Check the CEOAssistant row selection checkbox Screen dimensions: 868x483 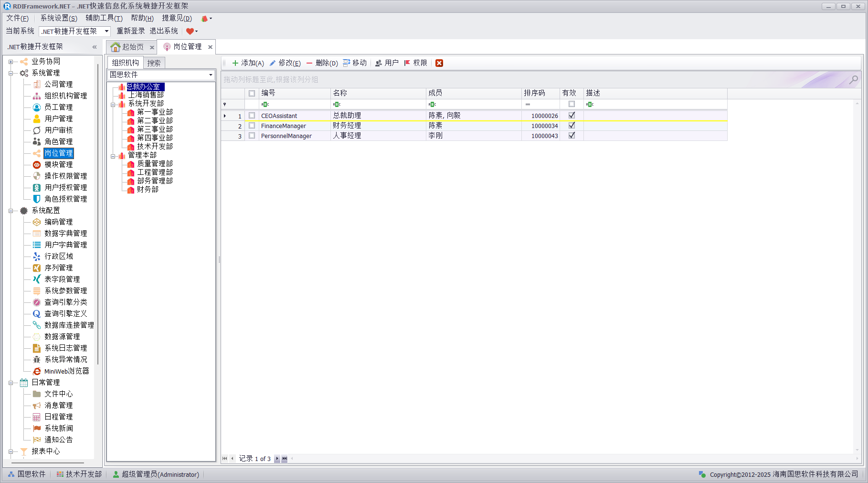(x=252, y=116)
